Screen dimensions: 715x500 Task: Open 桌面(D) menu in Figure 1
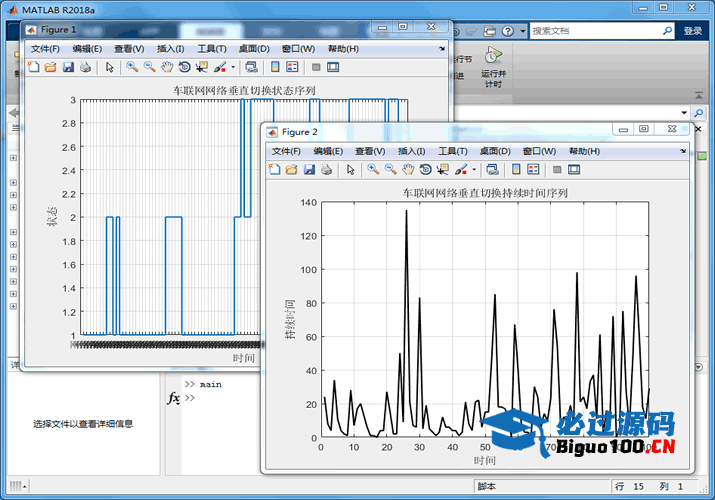coord(254,49)
